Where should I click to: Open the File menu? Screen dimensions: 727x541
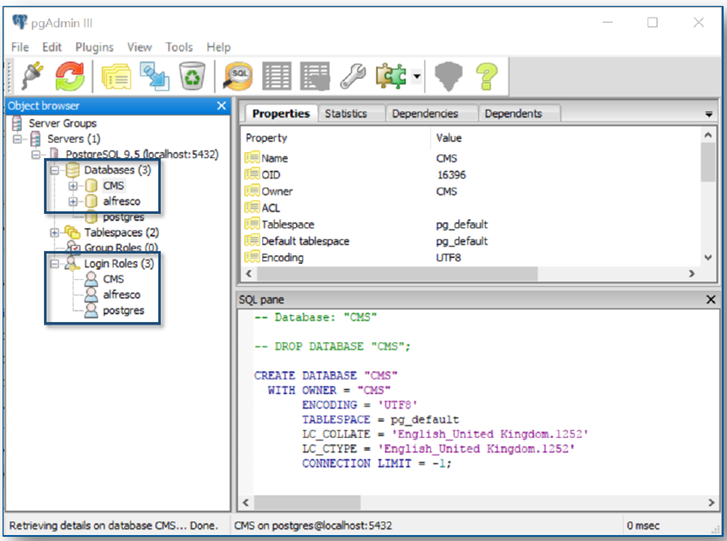click(20, 47)
